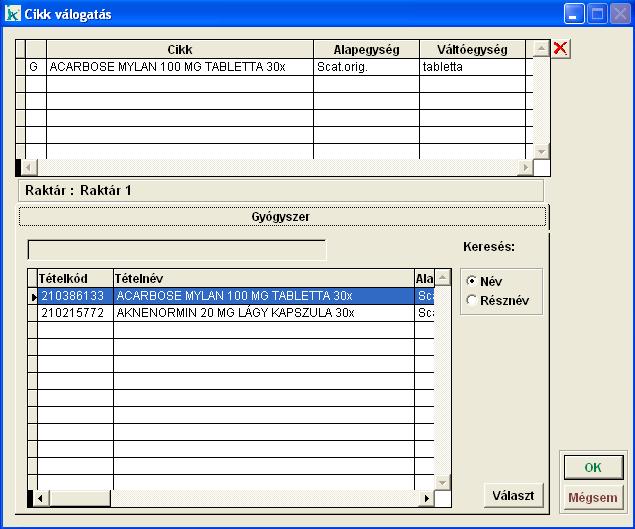Select AKNENORMIN 20 MG LÁGY KAPSZULA row
Screen dimensions: 635x529
coord(234,313)
